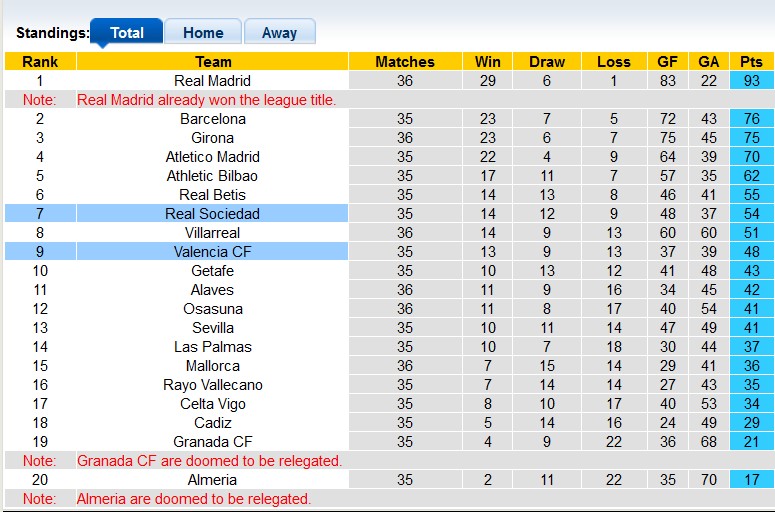Click the Granada CF relegation note
The height and width of the screenshot is (512, 775).
pyautogui.click(x=210, y=461)
